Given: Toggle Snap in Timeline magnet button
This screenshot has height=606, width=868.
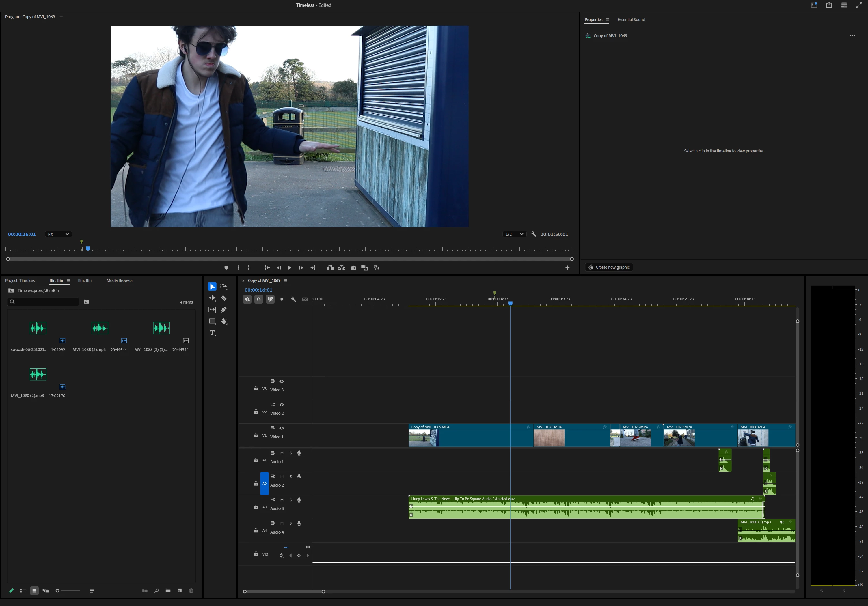Looking at the screenshot, I should [x=259, y=299].
